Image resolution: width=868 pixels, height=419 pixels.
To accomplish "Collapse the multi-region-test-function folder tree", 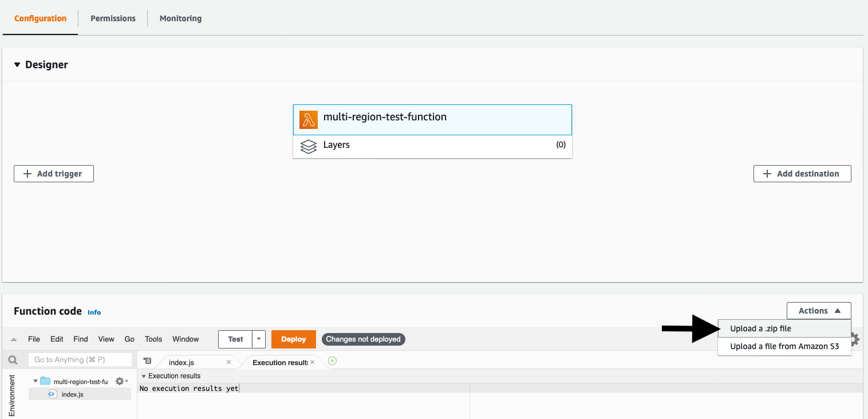I will click(35, 381).
